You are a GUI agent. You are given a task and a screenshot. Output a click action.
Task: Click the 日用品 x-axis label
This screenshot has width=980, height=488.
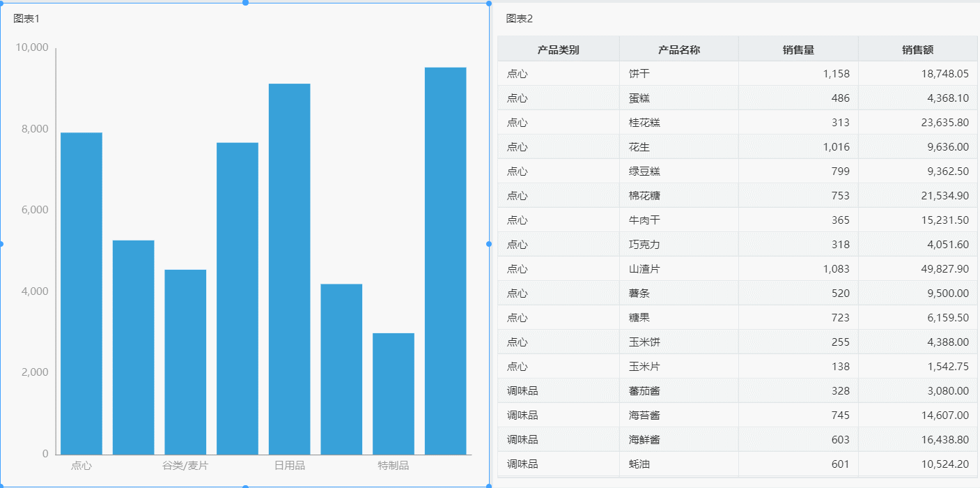(x=289, y=466)
